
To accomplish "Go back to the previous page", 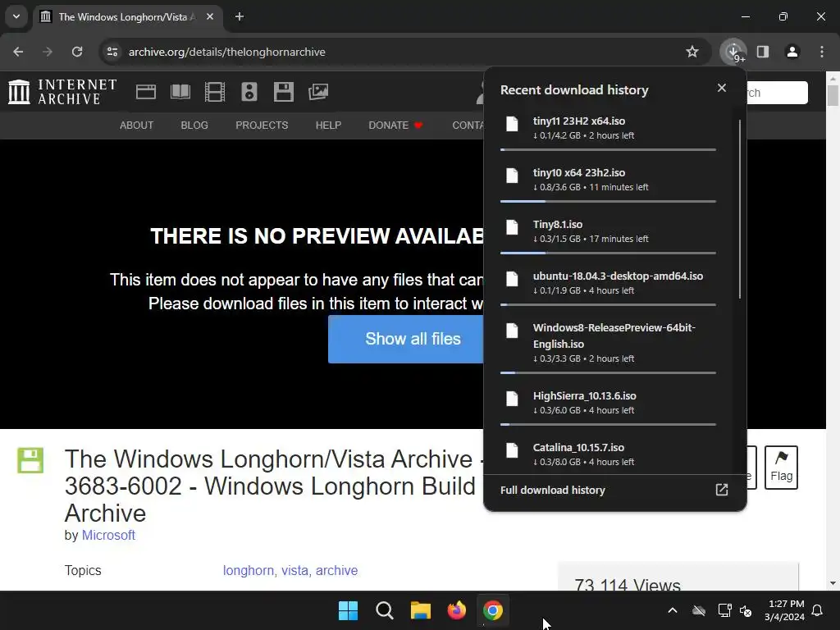I will click(18, 52).
